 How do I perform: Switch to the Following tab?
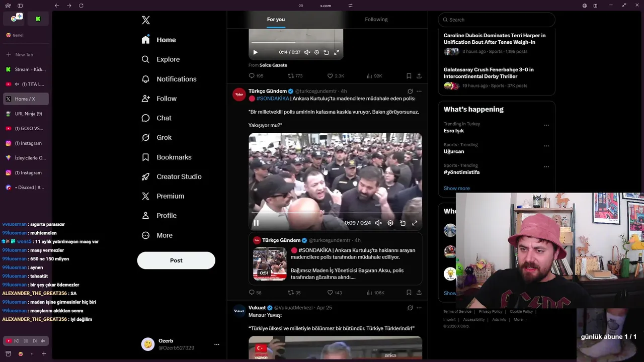coord(376,19)
